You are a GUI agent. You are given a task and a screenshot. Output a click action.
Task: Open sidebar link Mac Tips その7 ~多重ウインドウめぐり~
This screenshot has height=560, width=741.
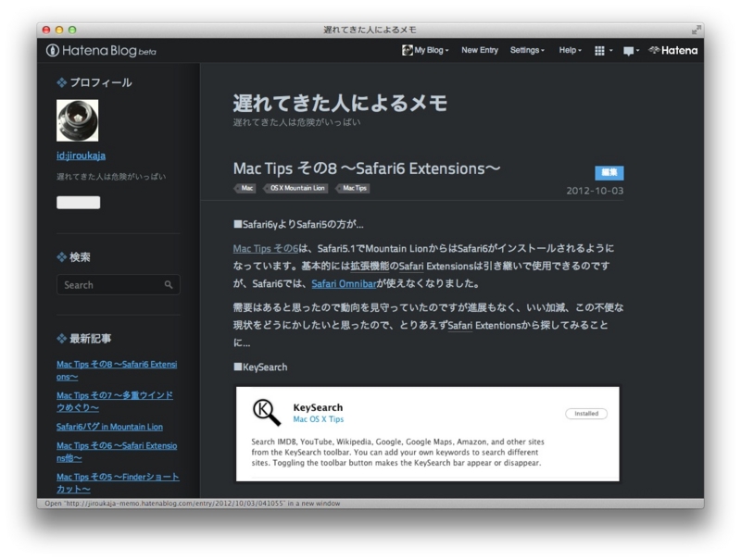115,402
